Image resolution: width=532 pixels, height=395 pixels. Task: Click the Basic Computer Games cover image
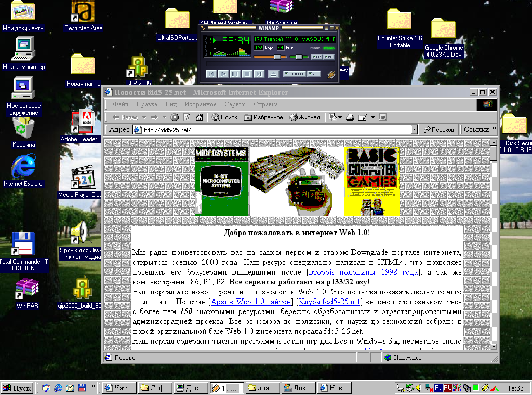click(x=372, y=181)
